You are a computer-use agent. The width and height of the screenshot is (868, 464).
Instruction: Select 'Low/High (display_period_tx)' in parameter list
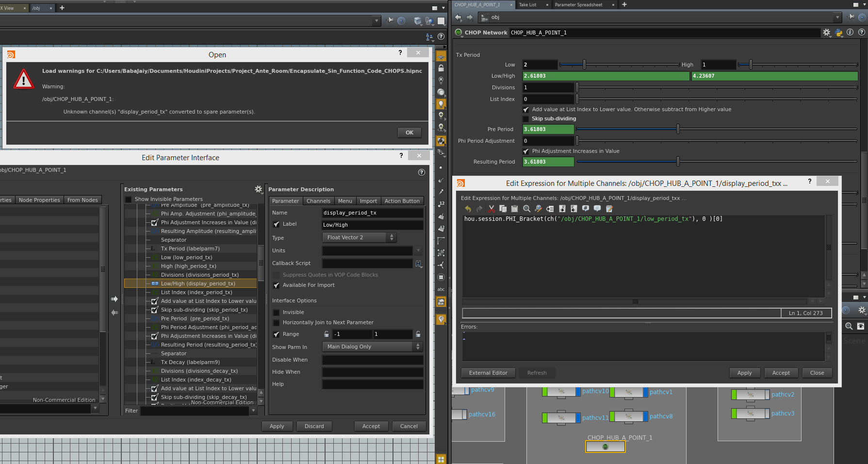click(x=191, y=283)
